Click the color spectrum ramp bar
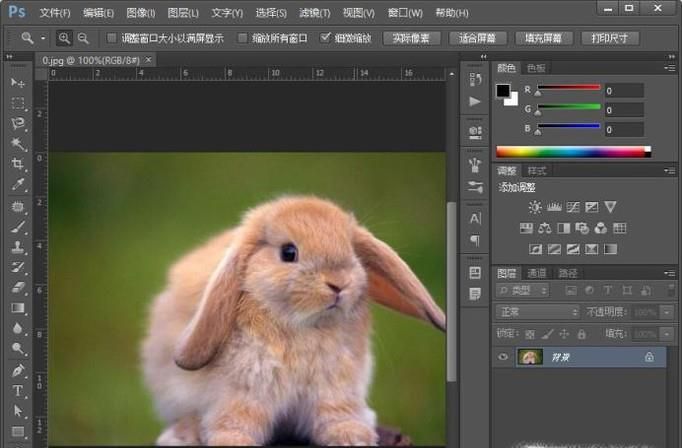Screen dimensions: 682x448 tap(572, 152)
